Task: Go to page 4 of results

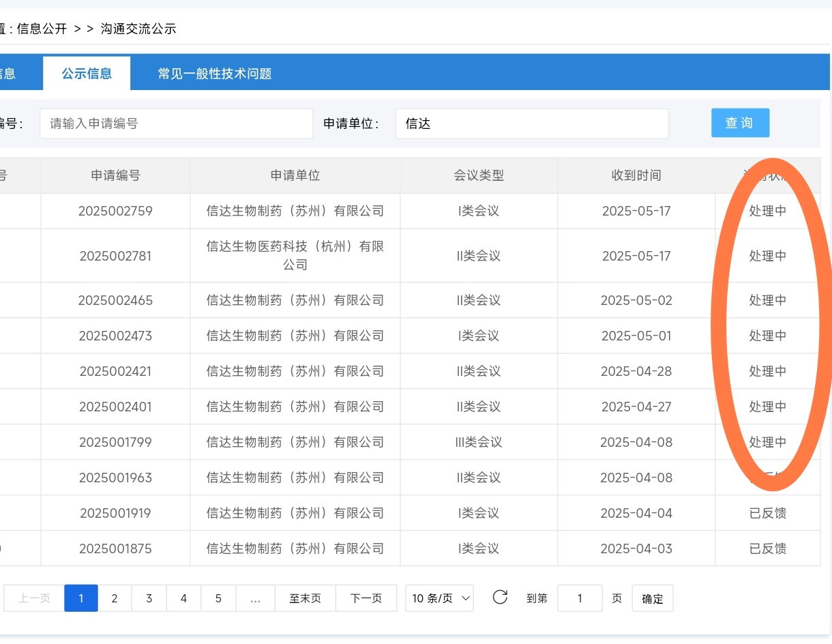Action: click(183, 598)
